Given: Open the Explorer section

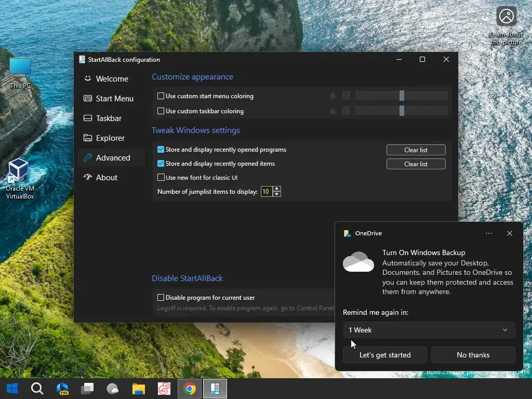Looking at the screenshot, I should [112, 138].
